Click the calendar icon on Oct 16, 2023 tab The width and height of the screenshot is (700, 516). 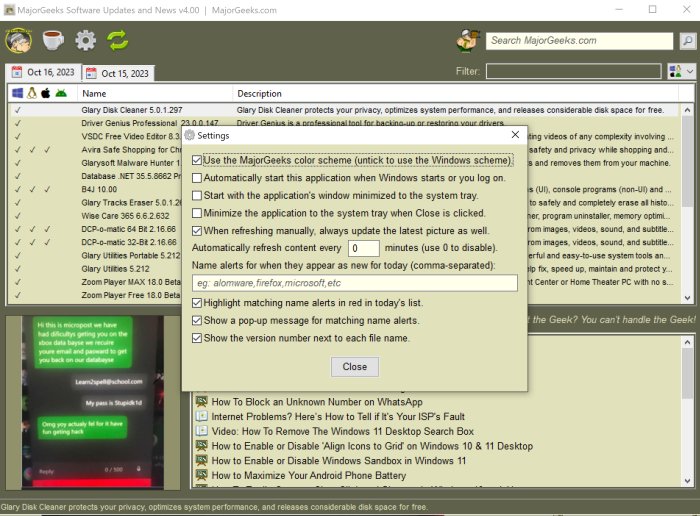[x=17, y=72]
